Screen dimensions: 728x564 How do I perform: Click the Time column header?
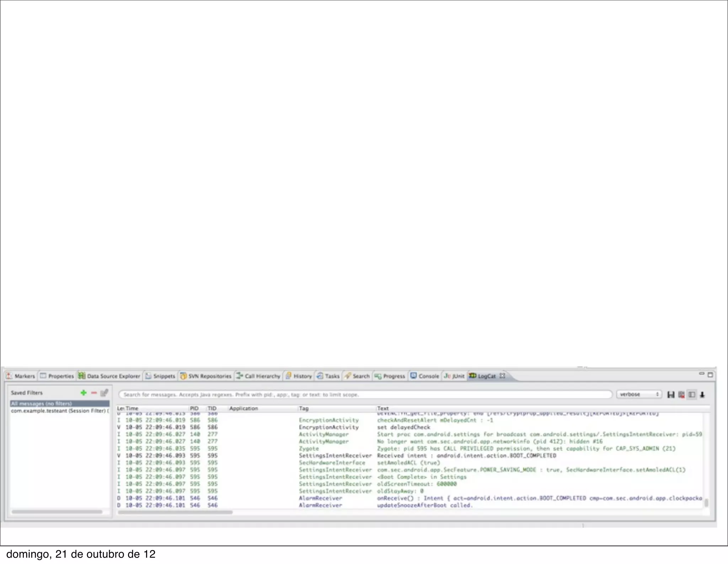click(x=132, y=408)
